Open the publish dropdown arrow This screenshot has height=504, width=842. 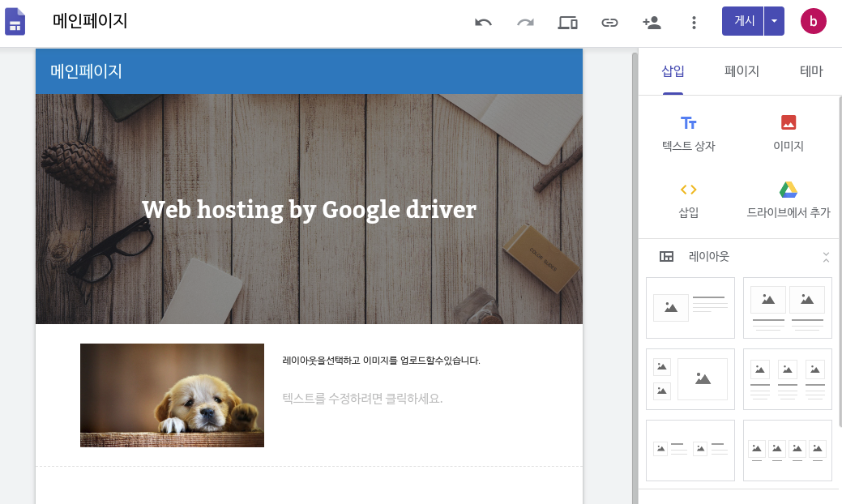pyautogui.click(x=775, y=21)
